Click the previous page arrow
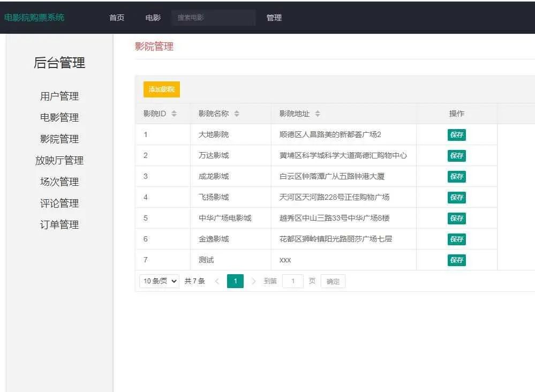Viewport: 535px width, 392px height. [x=216, y=281]
